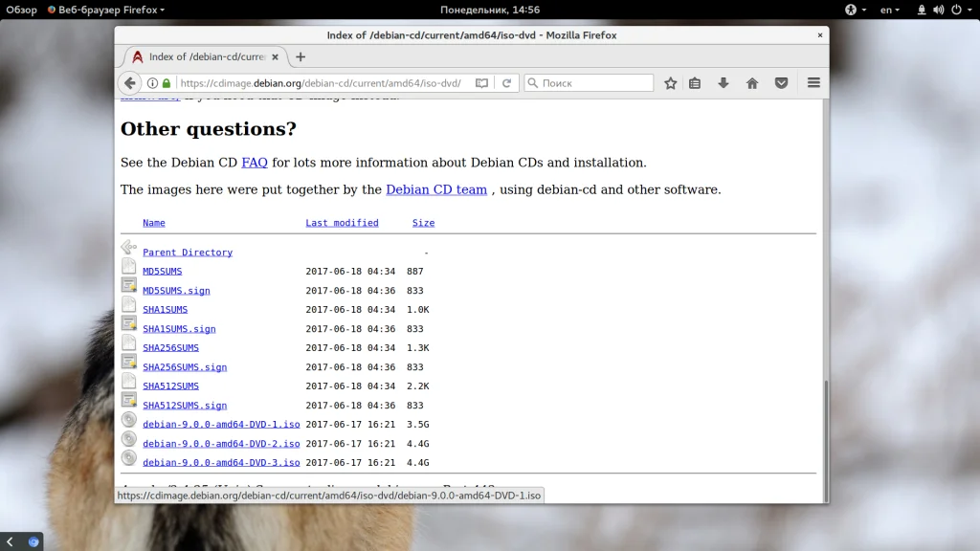This screenshot has width=980, height=551.
Task: Click the notification bell in top panel
Action: (x=922, y=10)
